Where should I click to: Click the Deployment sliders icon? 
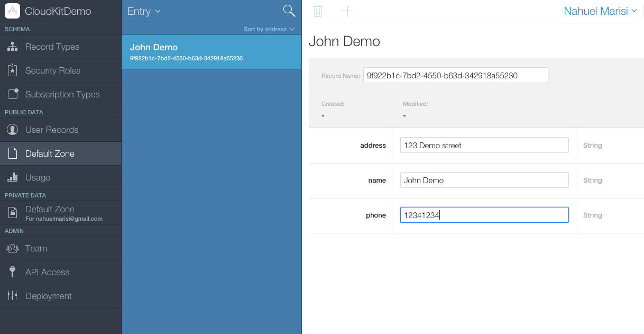tap(13, 296)
